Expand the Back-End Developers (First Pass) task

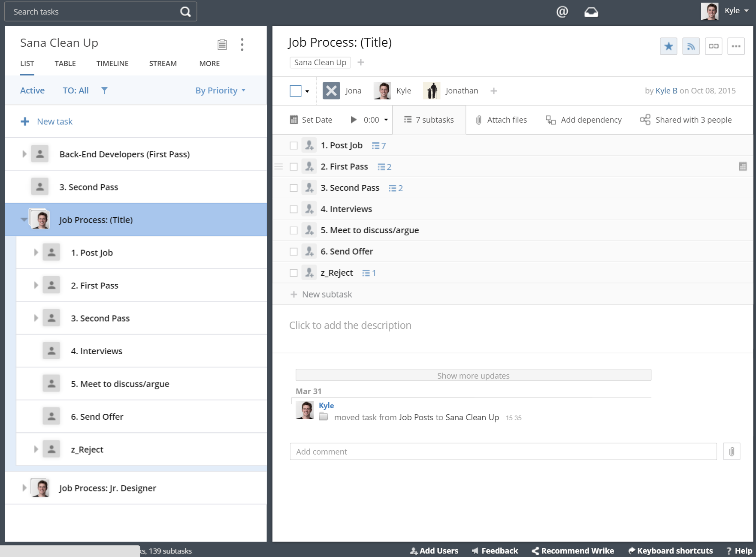[x=24, y=154]
